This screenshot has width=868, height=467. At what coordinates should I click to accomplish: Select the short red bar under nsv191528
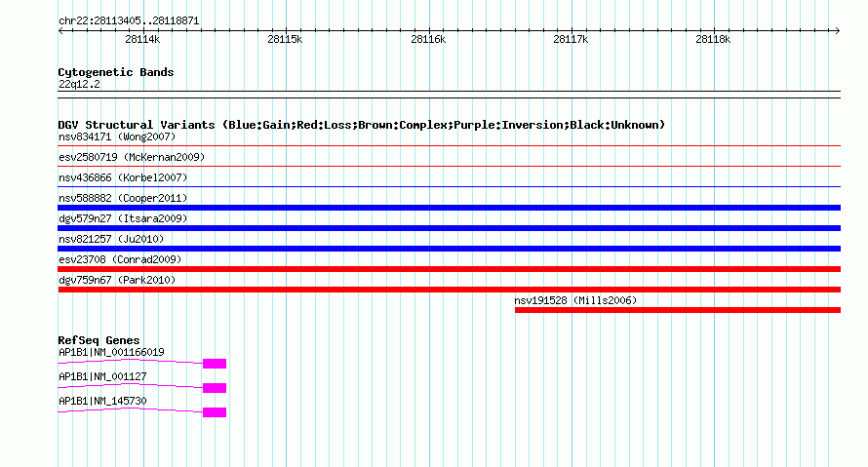point(678,310)
